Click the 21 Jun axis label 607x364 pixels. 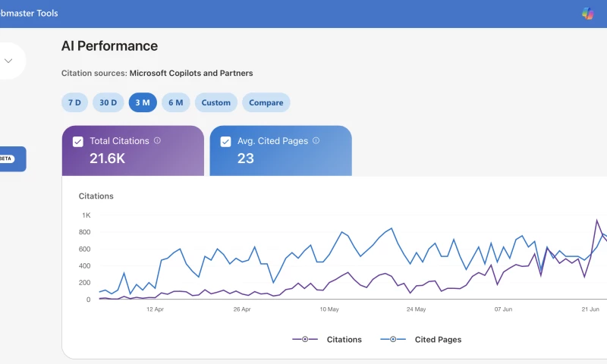click(x=590, y=309)
